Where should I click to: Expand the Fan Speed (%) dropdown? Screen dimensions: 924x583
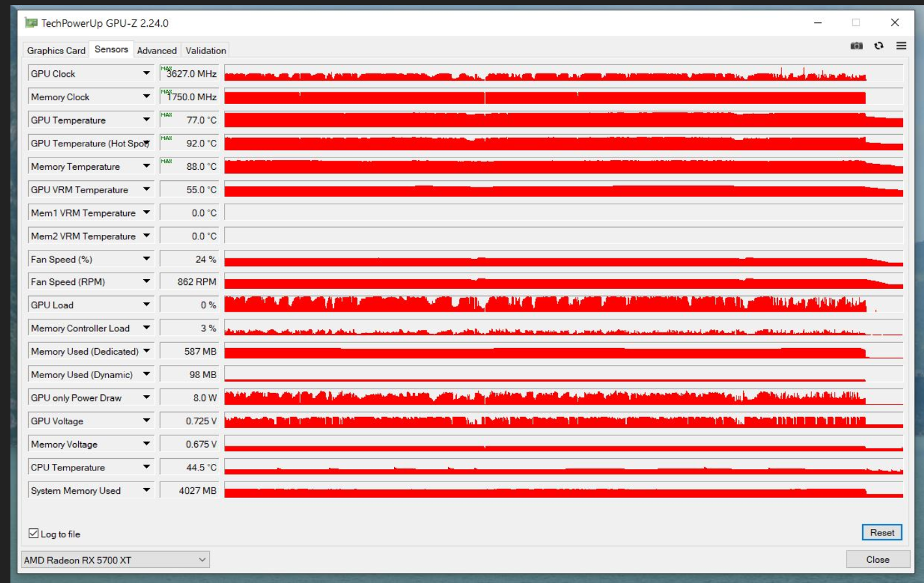(147, 259)
